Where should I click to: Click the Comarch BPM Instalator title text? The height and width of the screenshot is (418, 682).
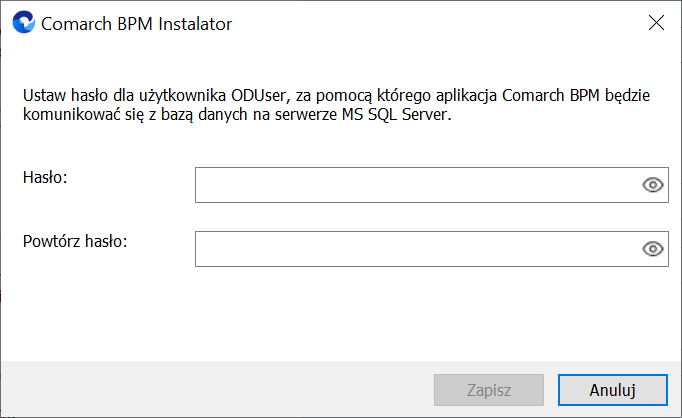tap(136, 24)
